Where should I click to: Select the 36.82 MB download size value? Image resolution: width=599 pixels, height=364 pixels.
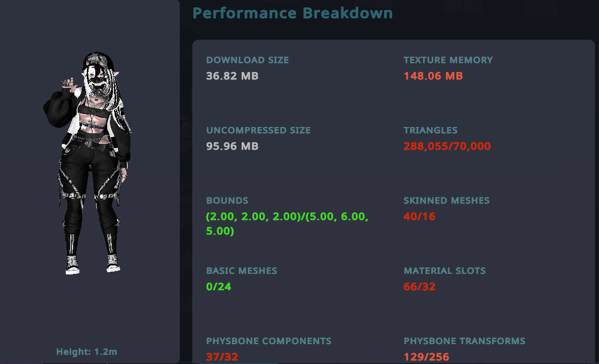232,76
